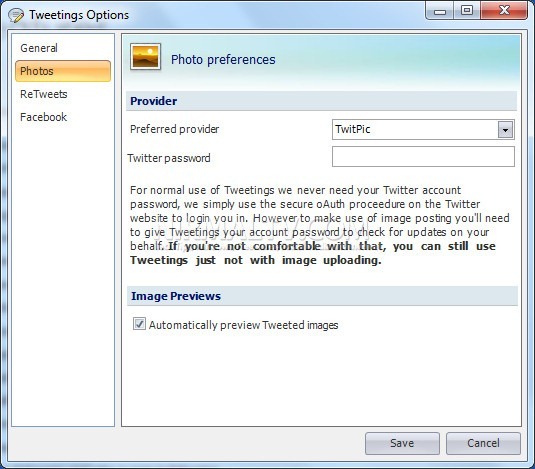Click the Preferred provider label
535x469 pixels.
[174, 129]
